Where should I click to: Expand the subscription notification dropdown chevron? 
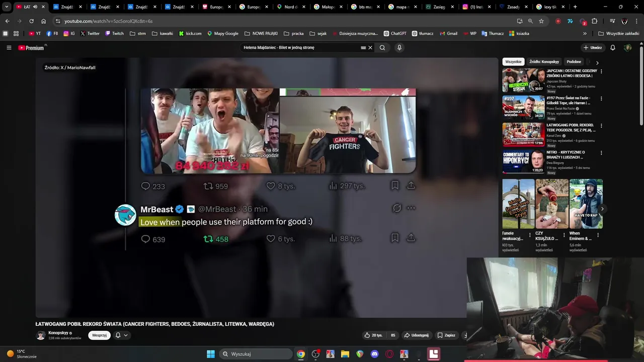click(126, 335)
